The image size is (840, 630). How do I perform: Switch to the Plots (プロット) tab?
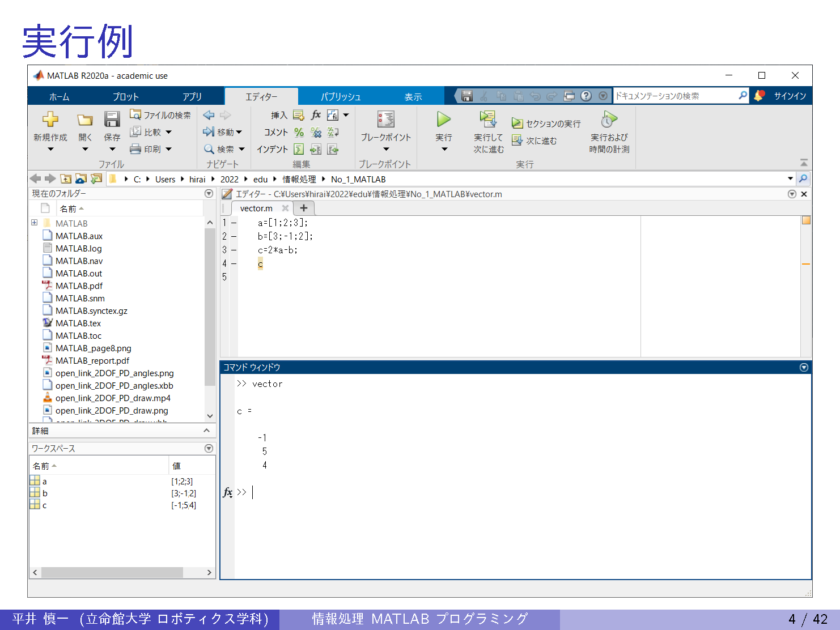point(125,97)
